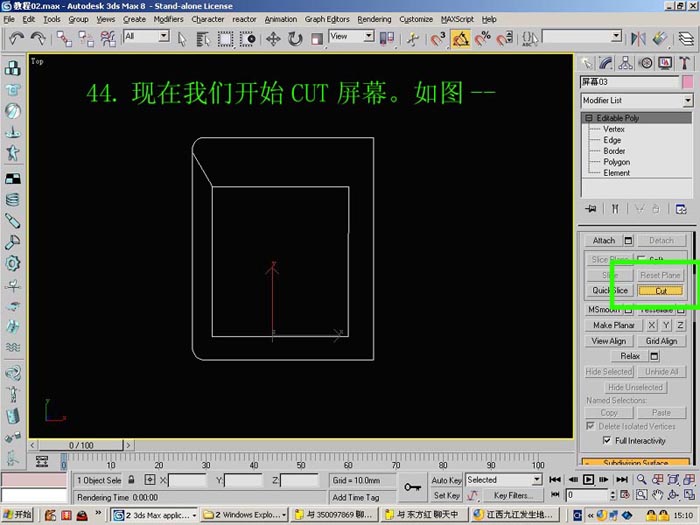
Task: Open the Animation menu
Action: pyautogui.click(x=280, y=19)
